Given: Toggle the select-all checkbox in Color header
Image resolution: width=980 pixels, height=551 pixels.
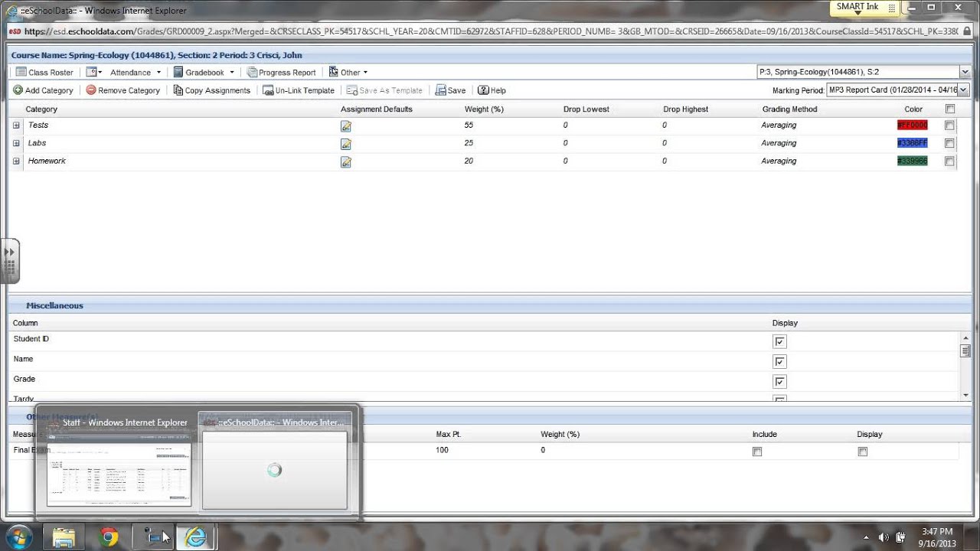Looking at the screenshot, I should click(950, 109).
